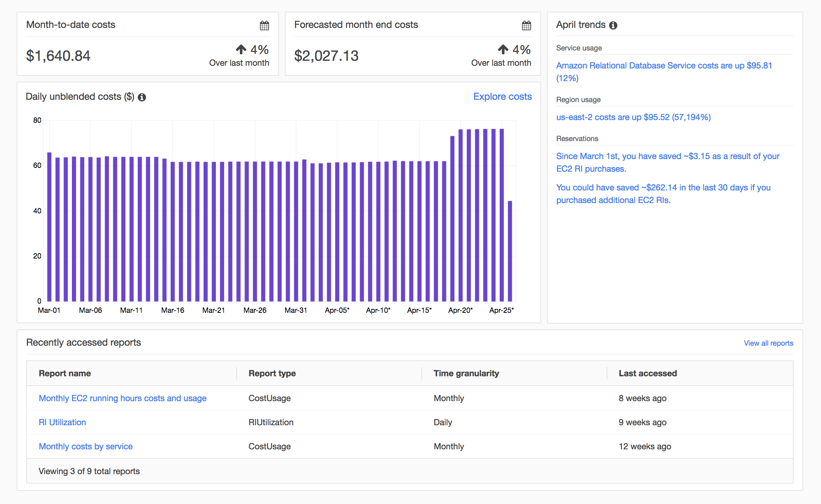Click the Mar-16 axis label
This screenshot has width=821, height=504.
click(173, 310)
